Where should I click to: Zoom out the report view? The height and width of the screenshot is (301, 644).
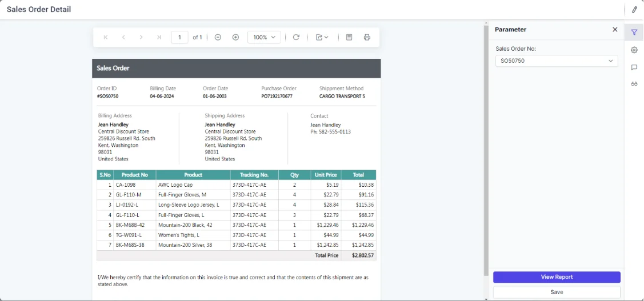point(218,37)
